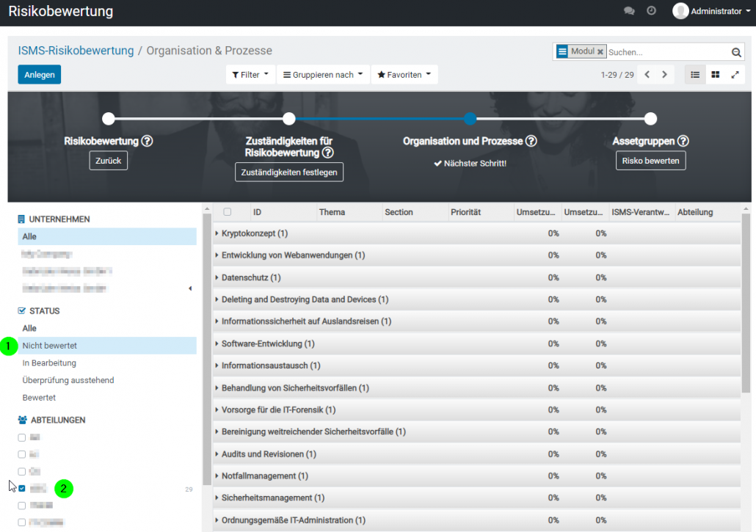The image size is (756, 532).
Task: Click the search magnifier icon
Action: (736, 52)
